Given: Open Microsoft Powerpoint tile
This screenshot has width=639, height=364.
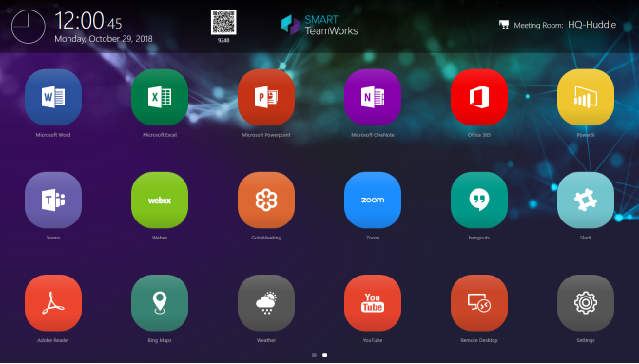Looking at the screenshot, I should (x=266, y=97).
